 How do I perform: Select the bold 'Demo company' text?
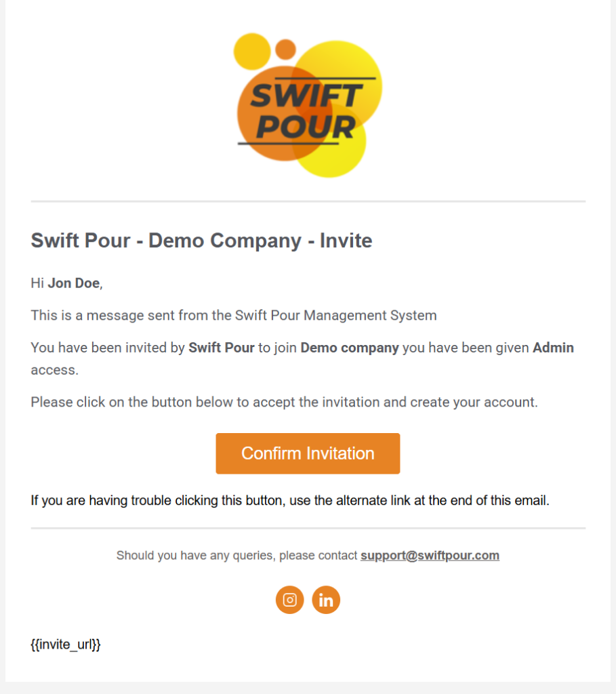tap(349, 348)
